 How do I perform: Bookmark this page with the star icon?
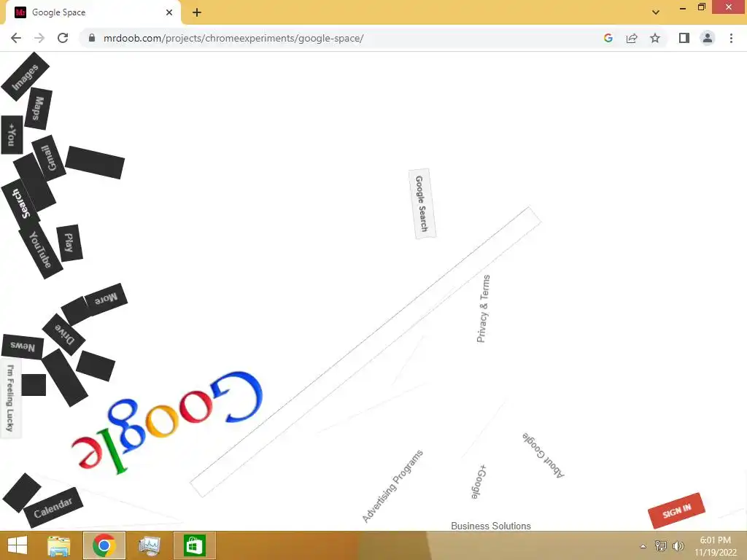(655, 38)
